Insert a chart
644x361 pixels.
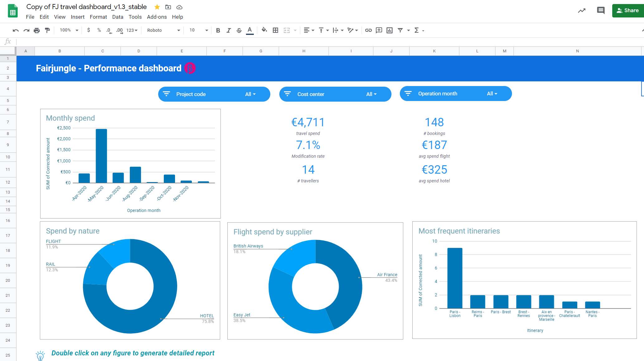(x=390, y=30)
